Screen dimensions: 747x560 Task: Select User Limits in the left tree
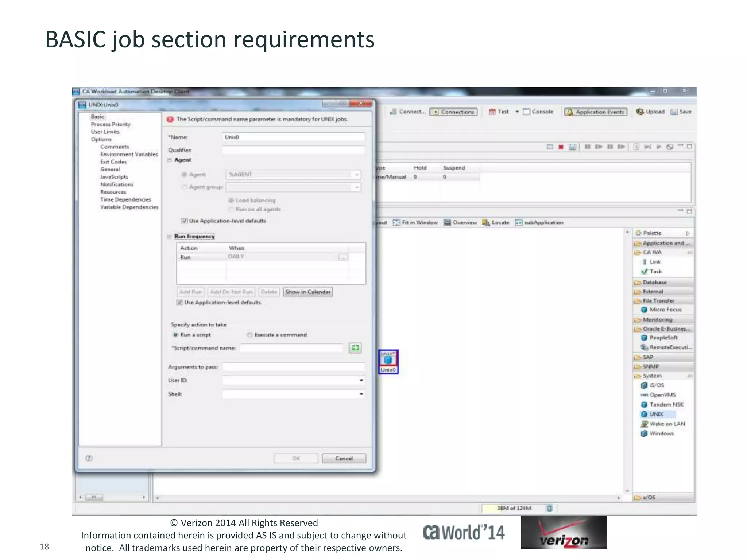(105, 132)
